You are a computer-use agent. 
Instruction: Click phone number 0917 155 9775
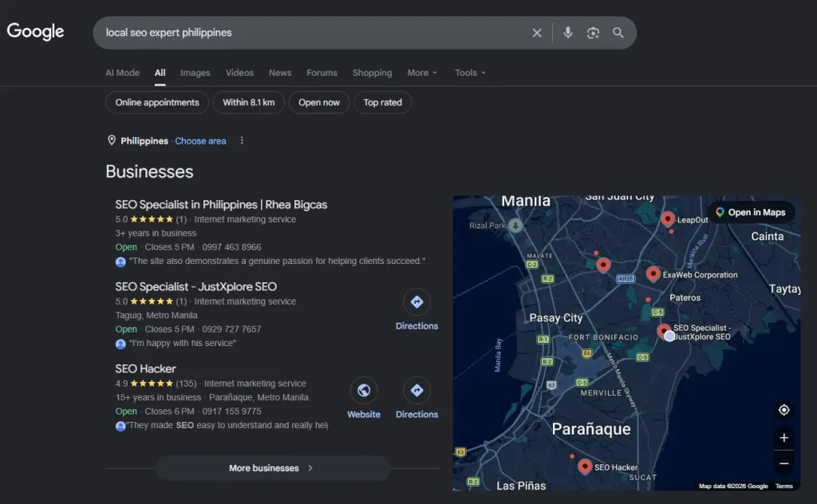pyautogui.click(x=231, y=411)
